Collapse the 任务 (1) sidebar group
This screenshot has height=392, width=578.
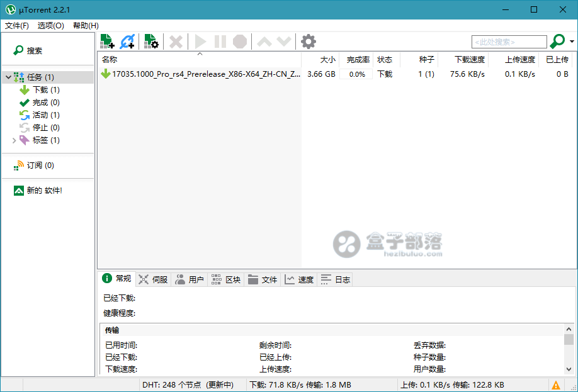9,76
